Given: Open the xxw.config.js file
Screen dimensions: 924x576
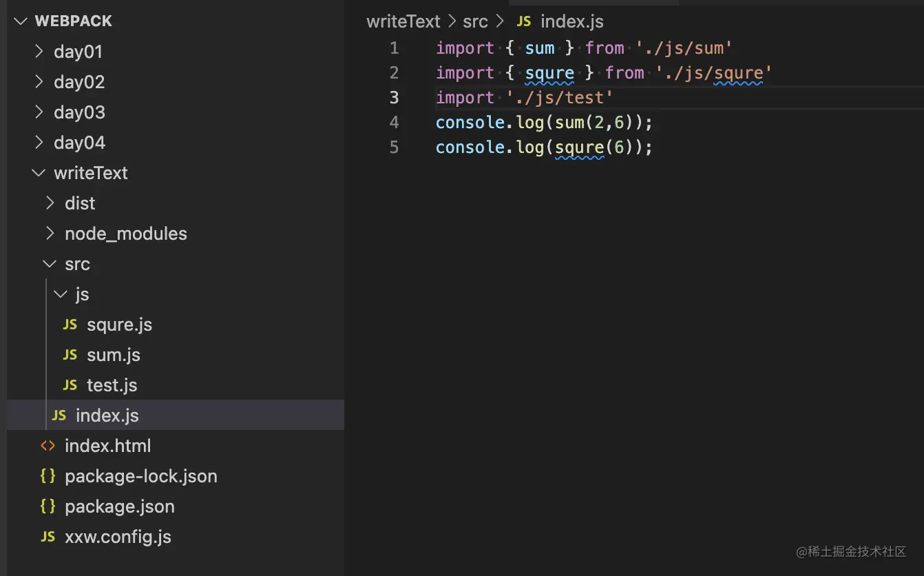Looking at the screenshot, I should pos(118,537).
